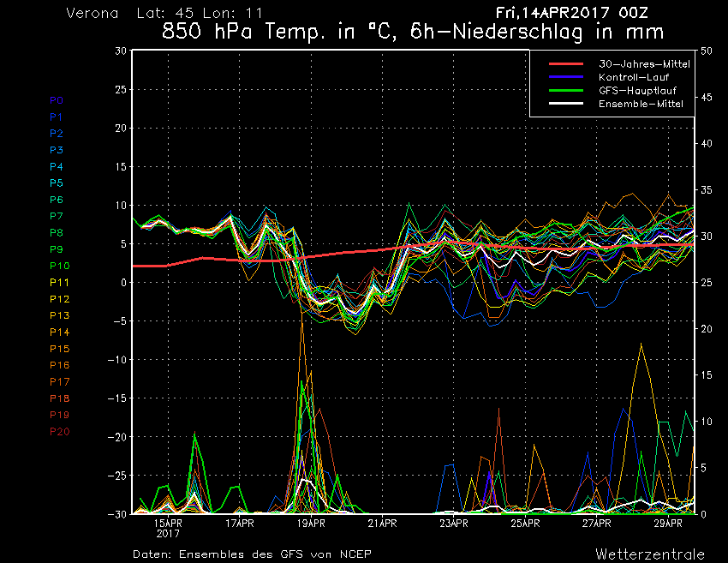
Task: Click the 21APR date axis label
Action: coord(383,524)
